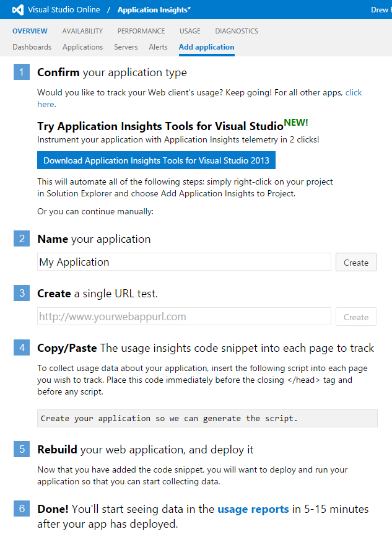Image resolution: width=392 pixels, height=550 pixels.
Task: Select the Usage tab
Action: [x=190, y=31]
